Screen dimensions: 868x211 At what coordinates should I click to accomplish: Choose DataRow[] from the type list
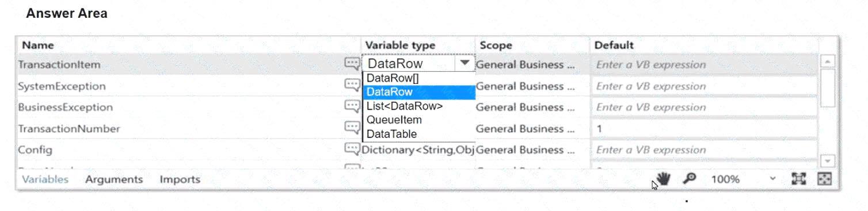pos(385,78)
